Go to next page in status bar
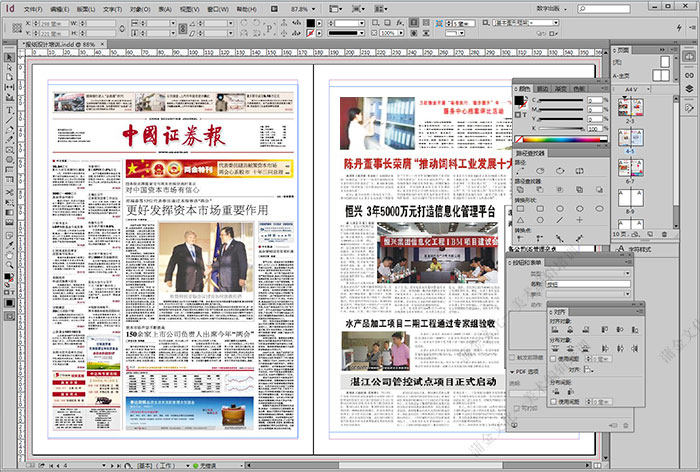 pos(112,465)
